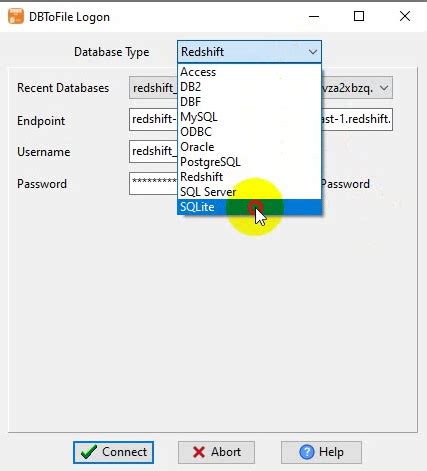Close the DBToFile Logon window
This screenshot has width=427, height=471.
[x=405, y=16]
